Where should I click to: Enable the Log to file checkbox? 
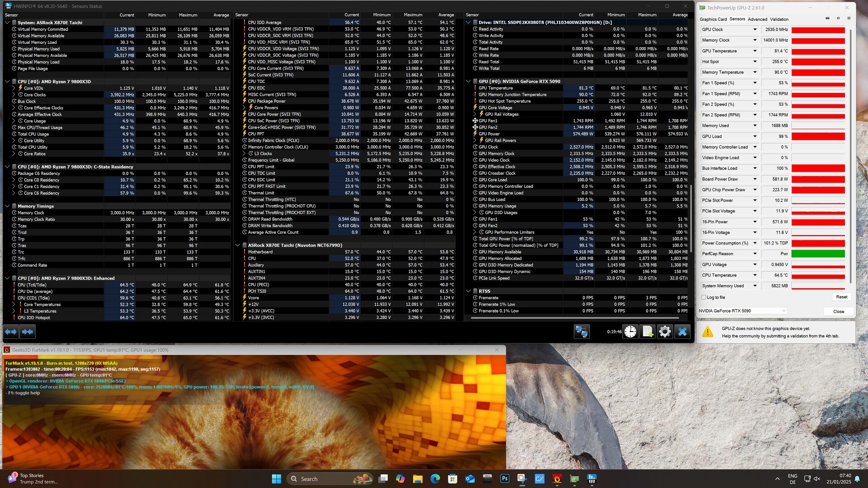703,297
